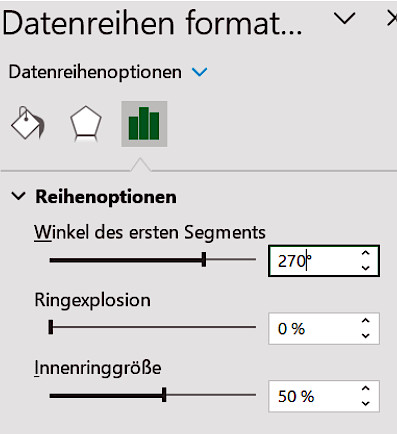The image size is (397, 434).
Task: Click the Reihenoptionen heading text
Action: (106, 197)
